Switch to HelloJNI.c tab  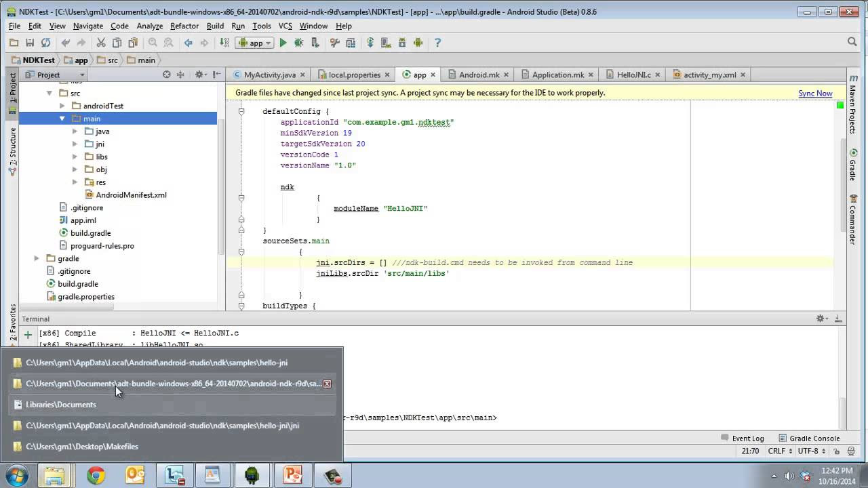click(633, 75)
